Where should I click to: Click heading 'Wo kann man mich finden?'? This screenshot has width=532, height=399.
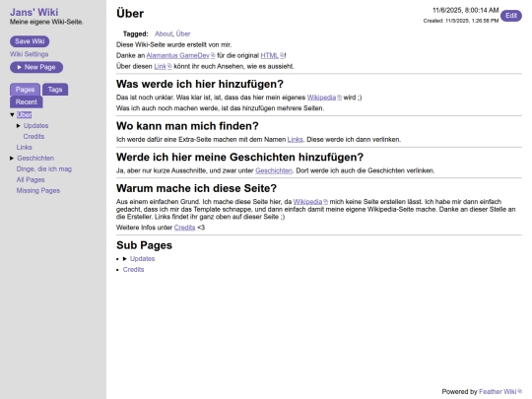click(187, 126)
